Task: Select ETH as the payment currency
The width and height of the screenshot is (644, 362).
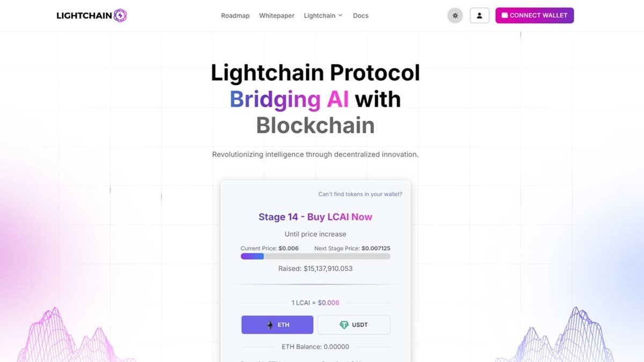Action: coord(277,324)
